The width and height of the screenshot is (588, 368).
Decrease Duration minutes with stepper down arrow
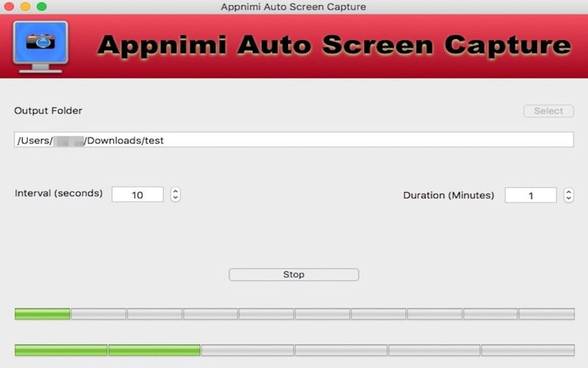(x=568, y=199)
